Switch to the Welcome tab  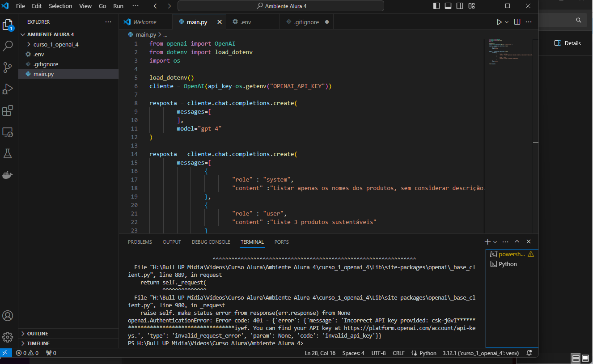(x=145, y=22)
